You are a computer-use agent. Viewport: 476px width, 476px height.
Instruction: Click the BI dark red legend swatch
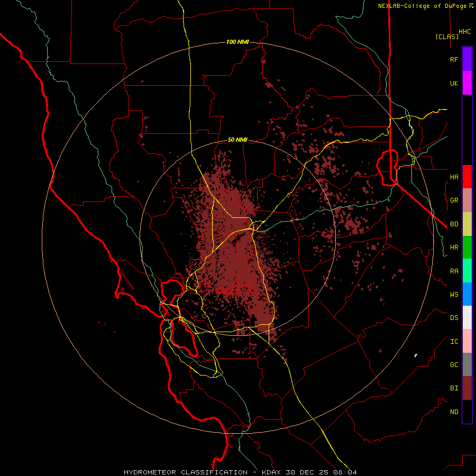(467, 388)
